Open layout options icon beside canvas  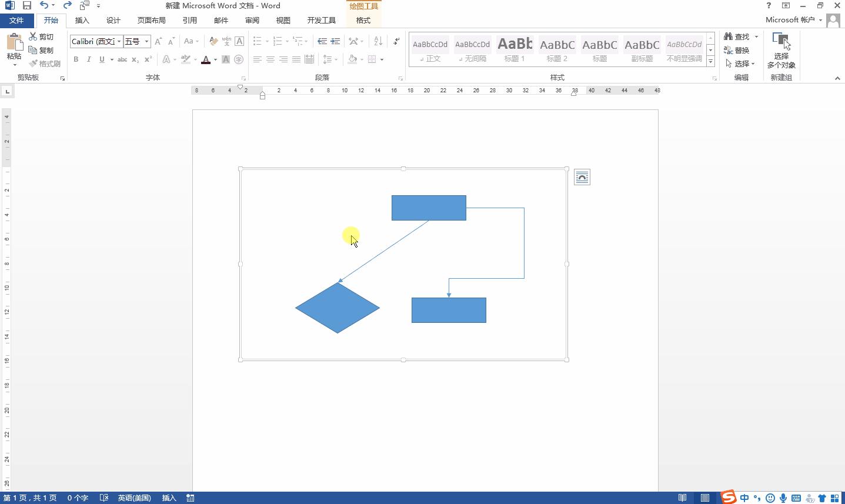click(x=582, y=177)
